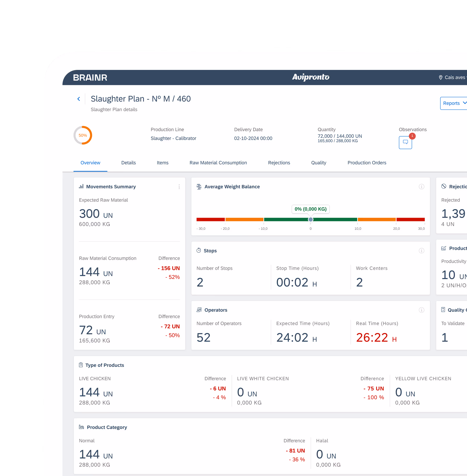Click the scale icon beside Average Weight Balance

click(x=199, y=187)
